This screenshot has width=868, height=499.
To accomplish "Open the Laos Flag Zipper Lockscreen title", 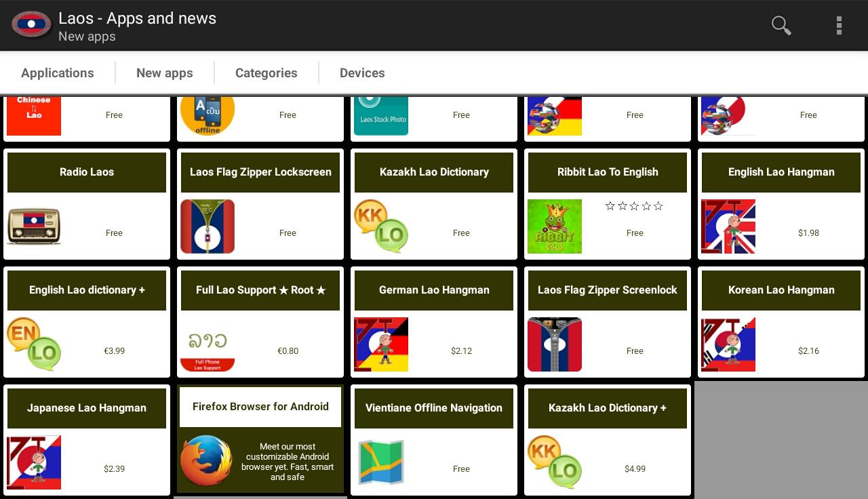I will click(260, 172).
